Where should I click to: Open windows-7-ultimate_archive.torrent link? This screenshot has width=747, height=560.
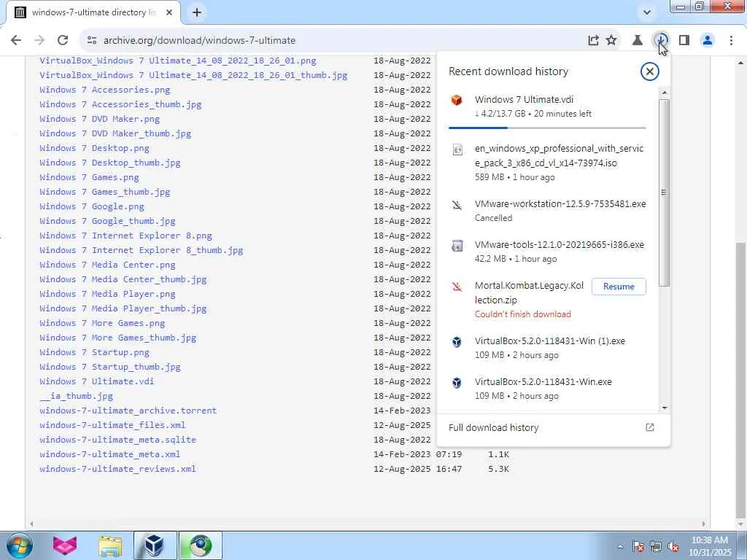click(x=128, y=411)
